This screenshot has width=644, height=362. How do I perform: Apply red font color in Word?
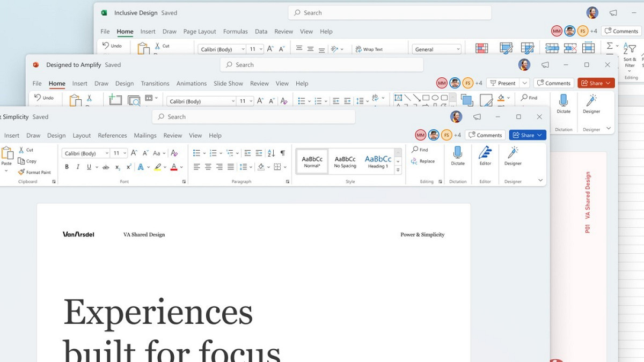pos(174,167)
